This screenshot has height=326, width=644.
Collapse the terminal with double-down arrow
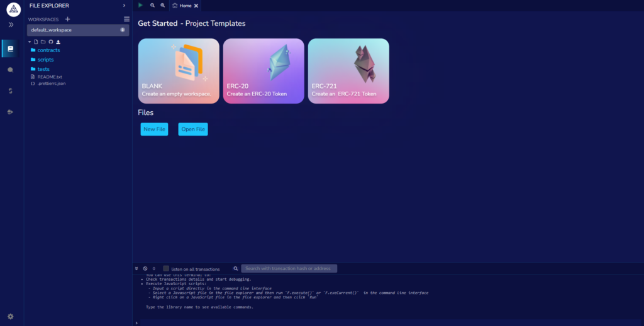[136, 269]
